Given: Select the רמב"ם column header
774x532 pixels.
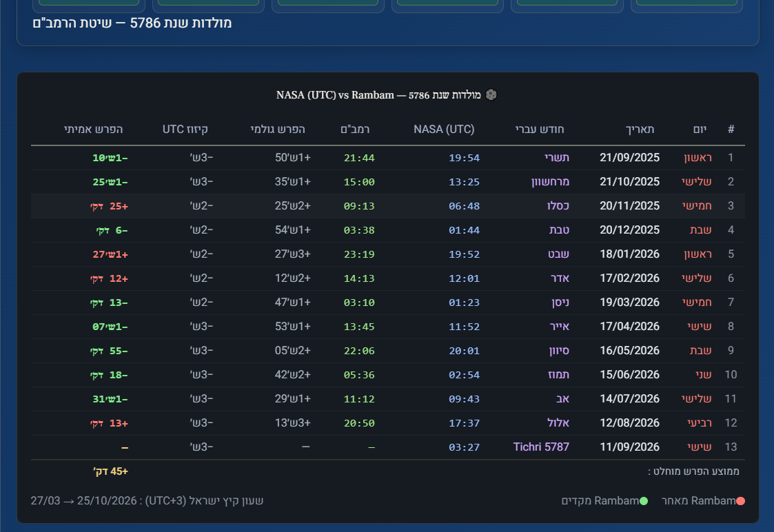Looking at the screenshot, I should point(355,130).
